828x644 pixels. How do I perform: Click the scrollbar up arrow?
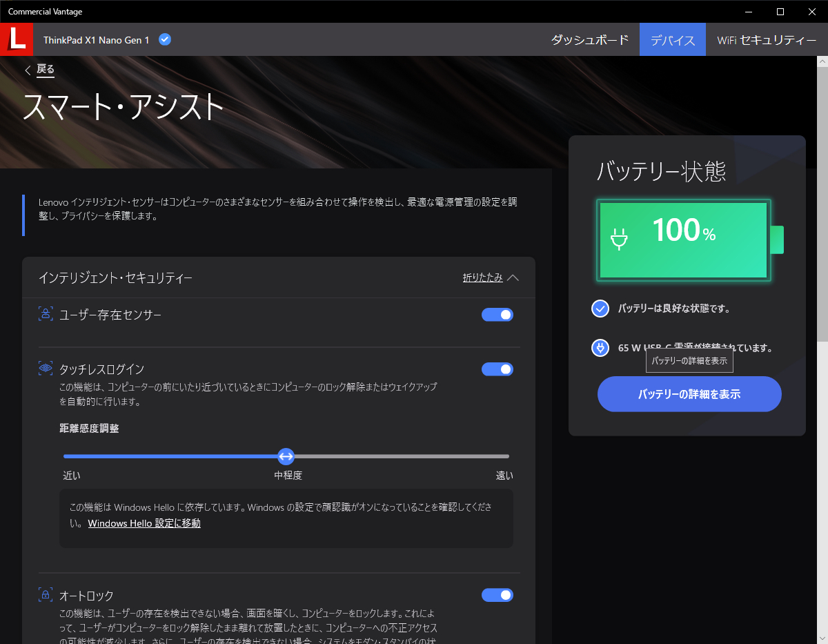(822, 61)
